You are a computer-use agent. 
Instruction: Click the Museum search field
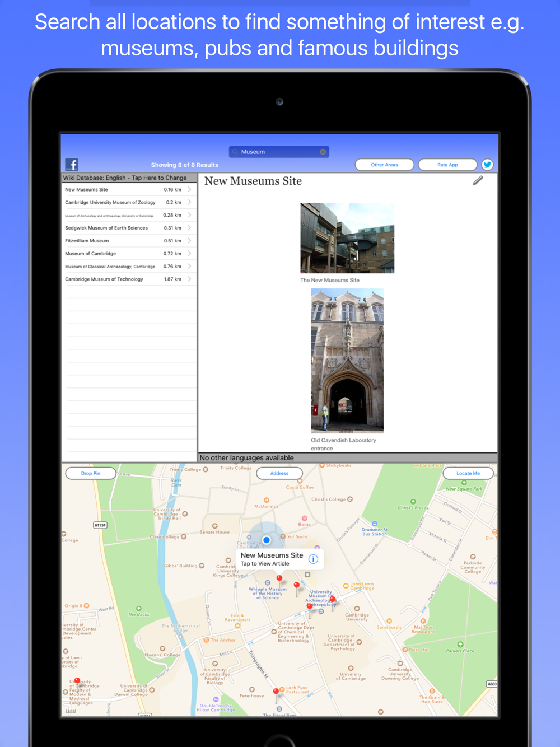279,152
